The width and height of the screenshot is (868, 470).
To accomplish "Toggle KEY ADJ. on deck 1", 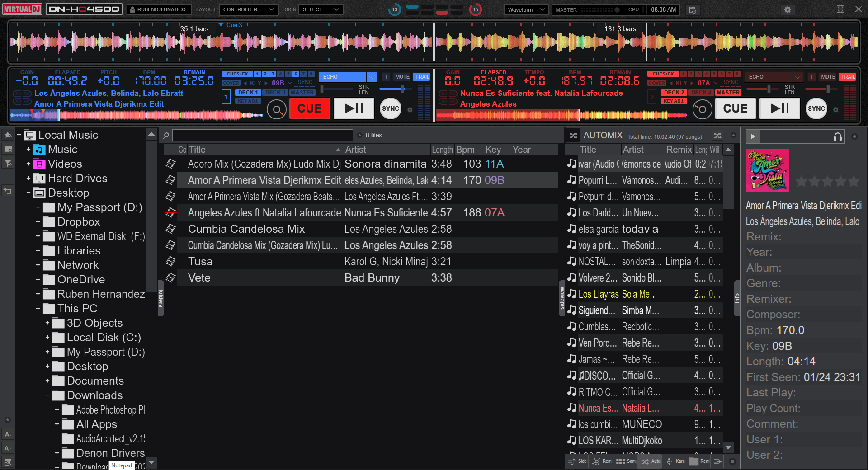I will (248, 101).
